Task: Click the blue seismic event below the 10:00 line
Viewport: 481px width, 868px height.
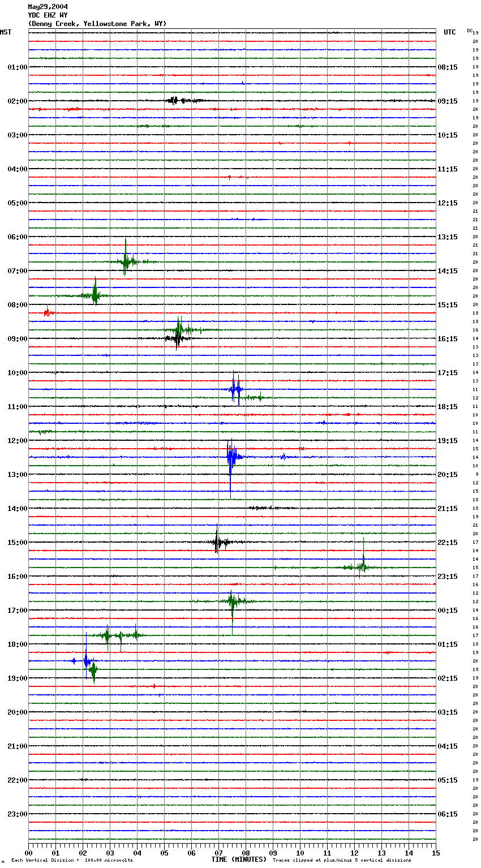Action: pyautogui.click(x=235, y=389)
